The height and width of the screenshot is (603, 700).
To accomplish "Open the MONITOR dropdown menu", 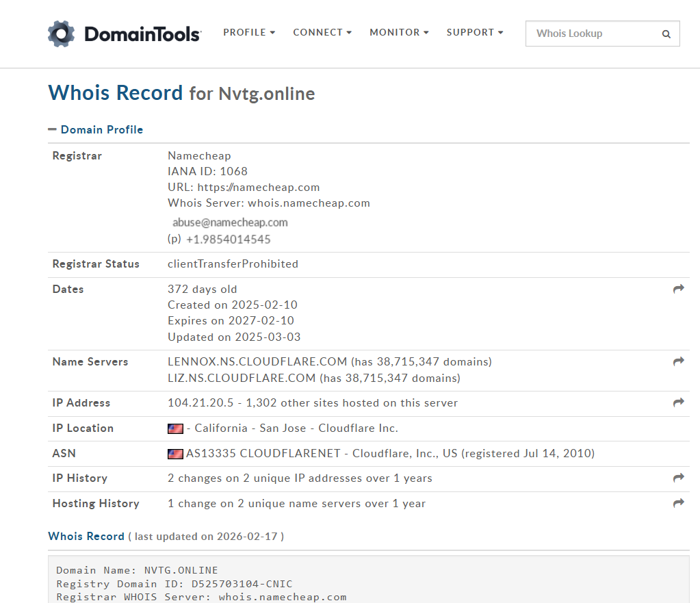I will 399,33.
